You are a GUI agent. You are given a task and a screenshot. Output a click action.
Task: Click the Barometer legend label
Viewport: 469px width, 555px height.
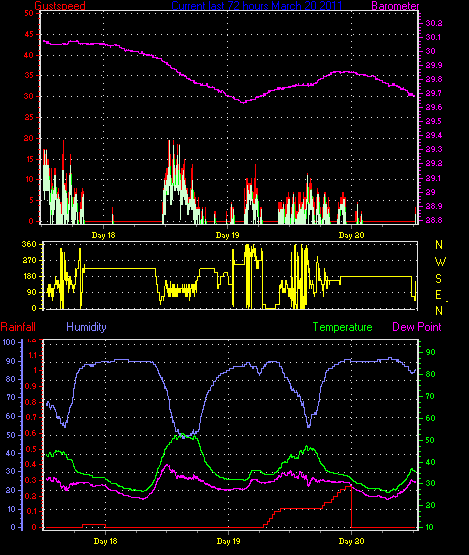(x=395, y=6)
